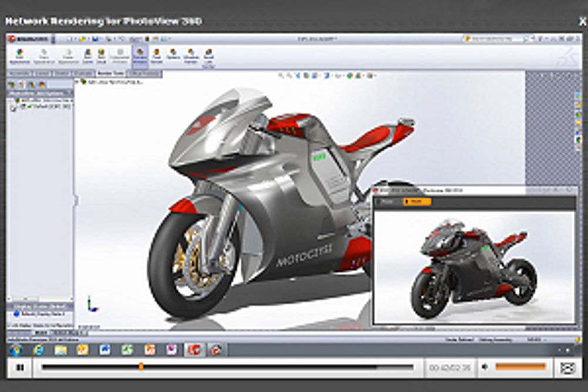Pause the video playback

(20, 367)
